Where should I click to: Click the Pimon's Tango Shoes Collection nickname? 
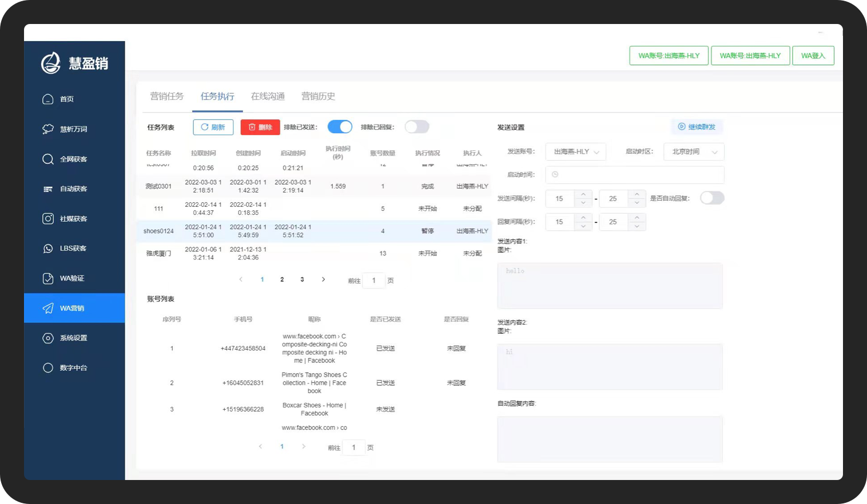tap(314, 383)
